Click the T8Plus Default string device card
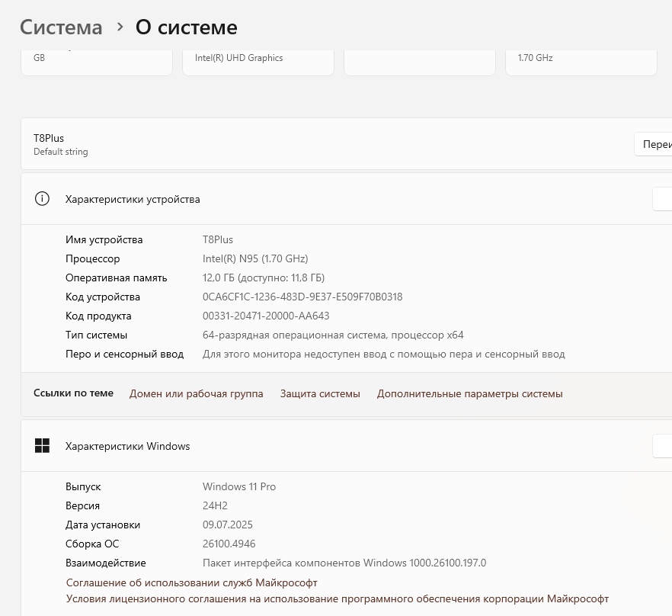The image size is (672, 616). (x=305, y=144)
